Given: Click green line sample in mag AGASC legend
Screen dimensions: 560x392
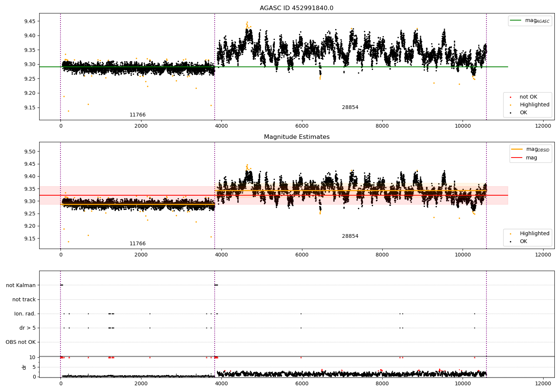Looking at the screenshot, I should pyautogui.click(x=516, y=21).
